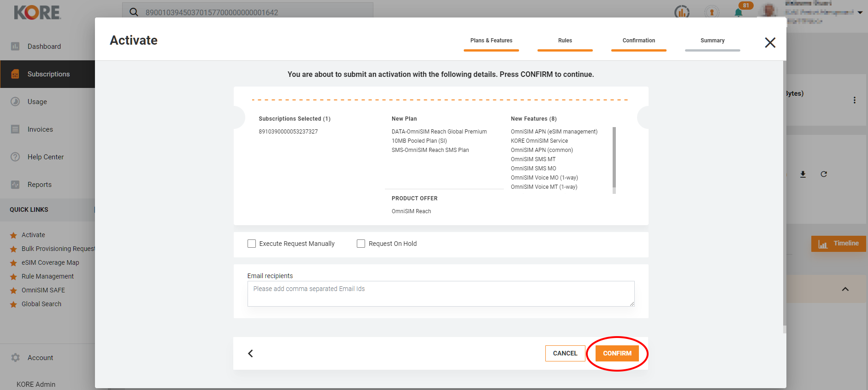
Task: Switch to Plans & Features step
Action: (491, 41)
